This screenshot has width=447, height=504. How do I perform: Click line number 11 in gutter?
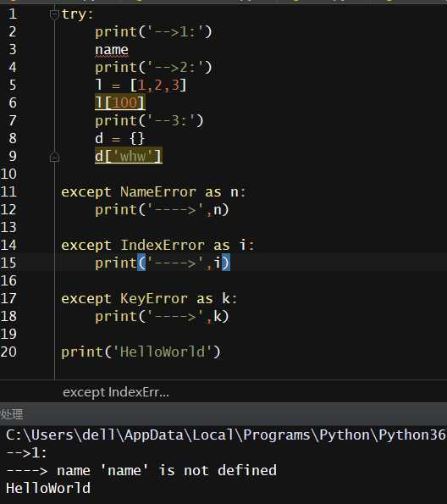[x=8, y=191]
